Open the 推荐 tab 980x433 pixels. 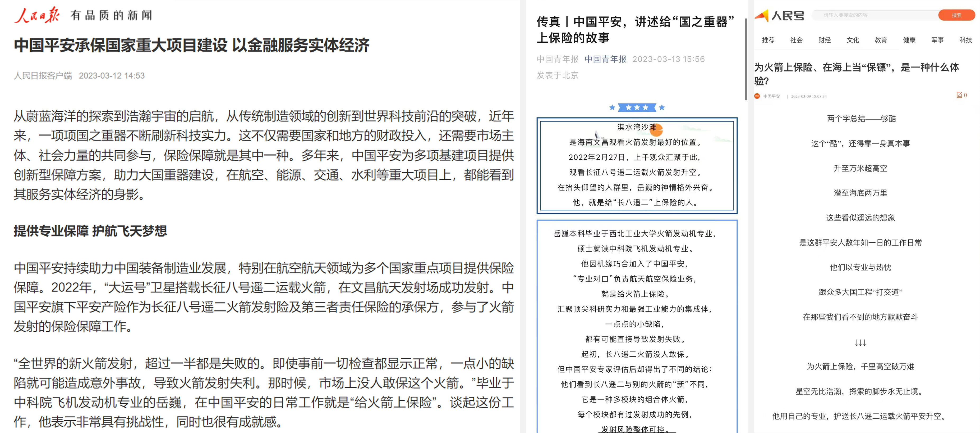pyautogui.click(x=768, y=40)
